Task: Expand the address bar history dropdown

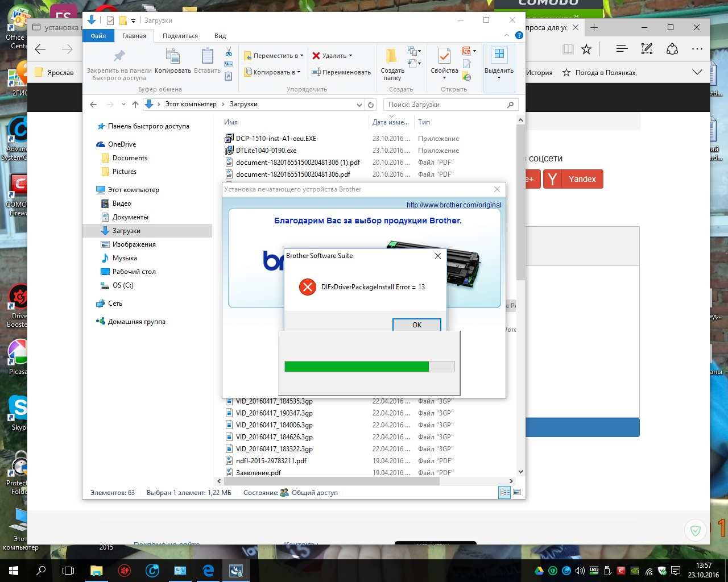Action: (x=359, y=105)
